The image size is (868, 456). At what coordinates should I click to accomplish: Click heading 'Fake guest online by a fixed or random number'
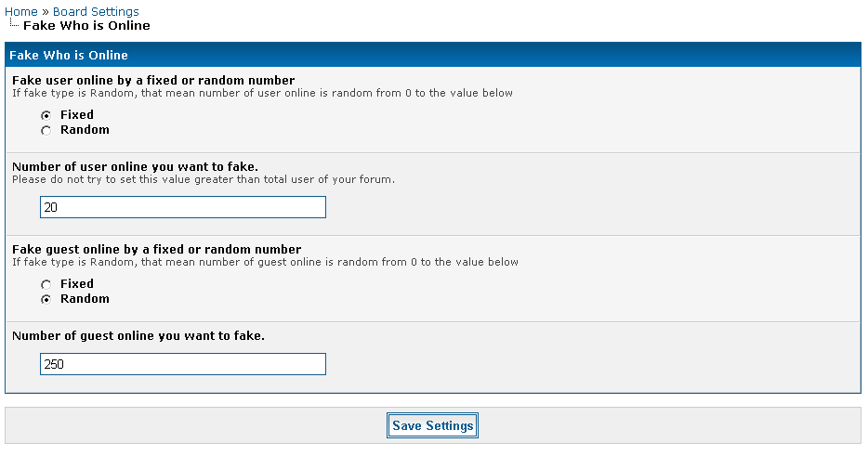tap(156, 250)
